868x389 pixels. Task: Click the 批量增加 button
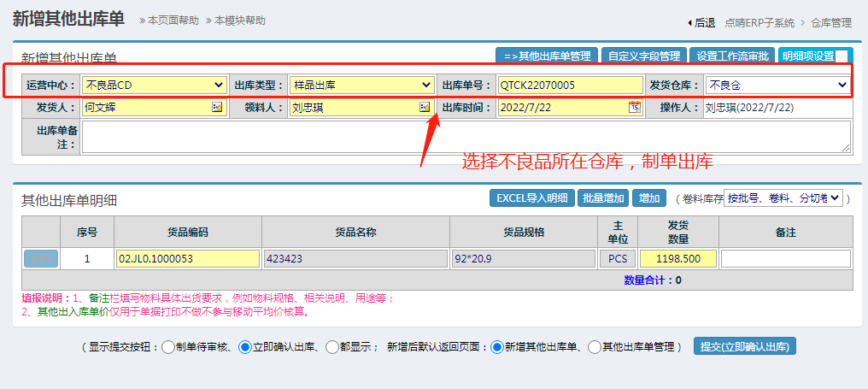(602, 198)
